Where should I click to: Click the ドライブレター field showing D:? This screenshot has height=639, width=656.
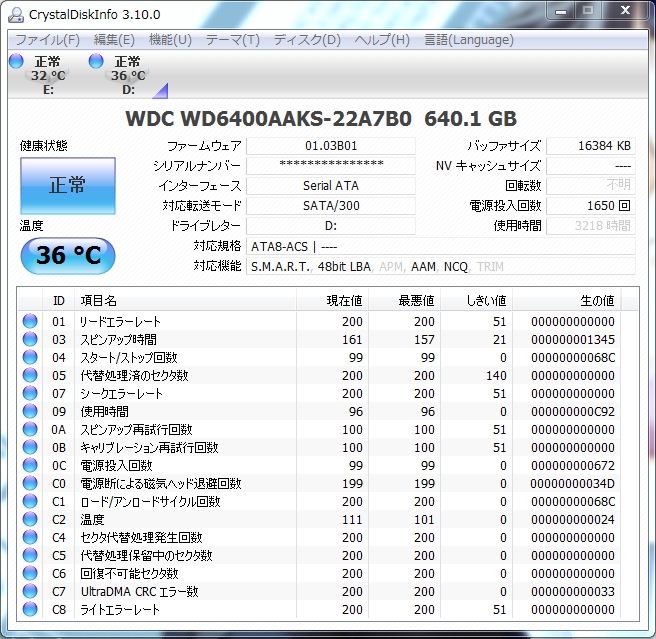tap(331, 226)
